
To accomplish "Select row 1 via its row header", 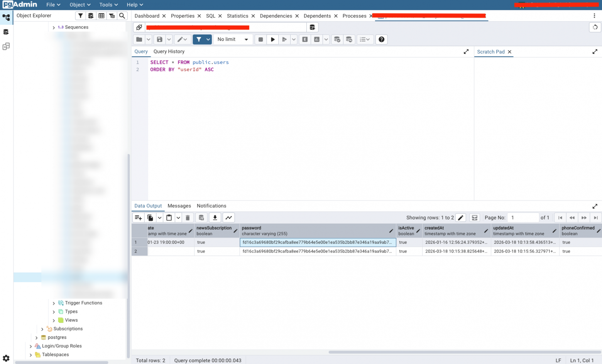I will (x=139, y=243).
